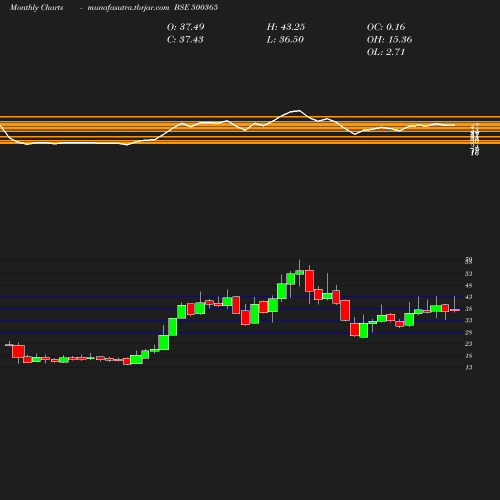Click the price axis label 53
Image resolution: width=500 pixels, height=500 pixels.
[469, 274]
